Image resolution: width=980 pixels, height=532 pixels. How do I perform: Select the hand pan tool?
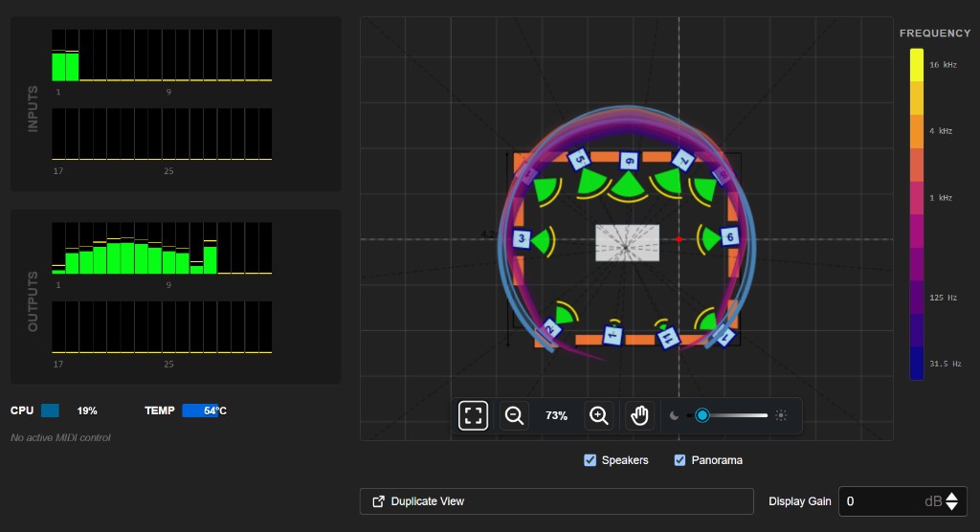[640, 415]
